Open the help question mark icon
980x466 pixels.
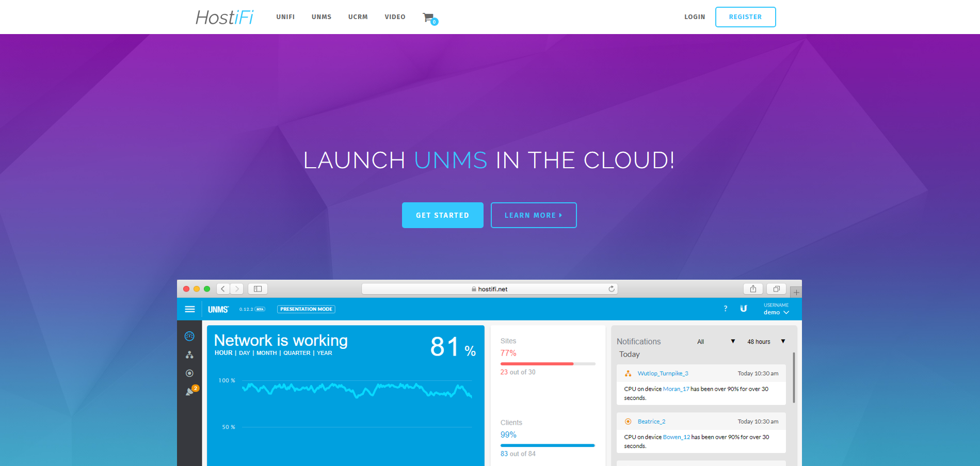[x=726, y=309]
